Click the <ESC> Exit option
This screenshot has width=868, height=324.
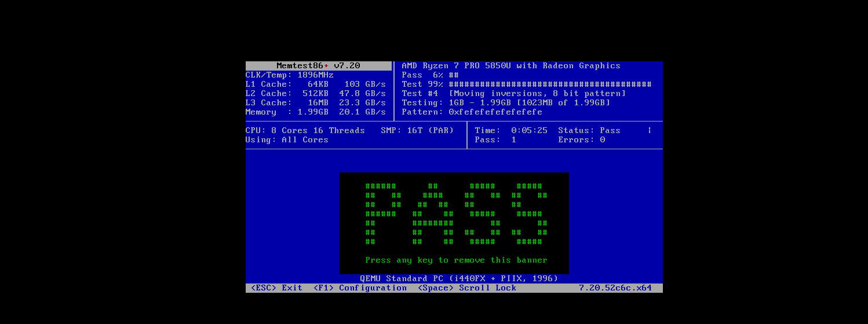point(276,288)
